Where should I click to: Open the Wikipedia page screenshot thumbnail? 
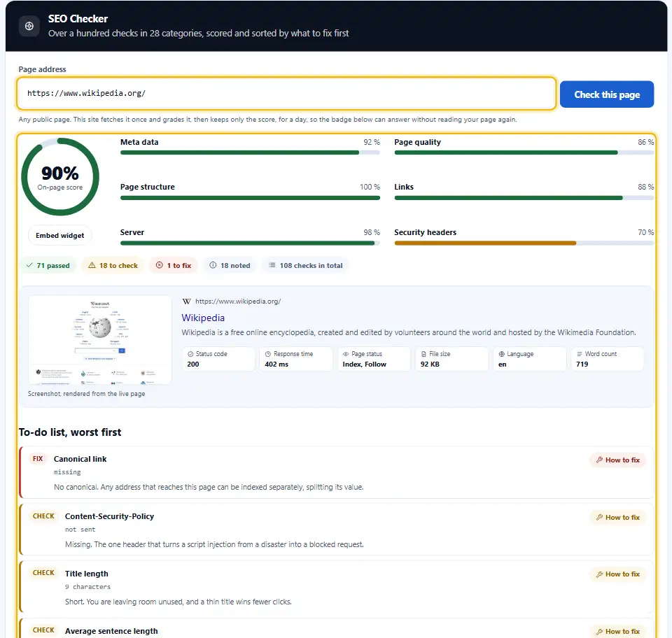tap(100, 340)
